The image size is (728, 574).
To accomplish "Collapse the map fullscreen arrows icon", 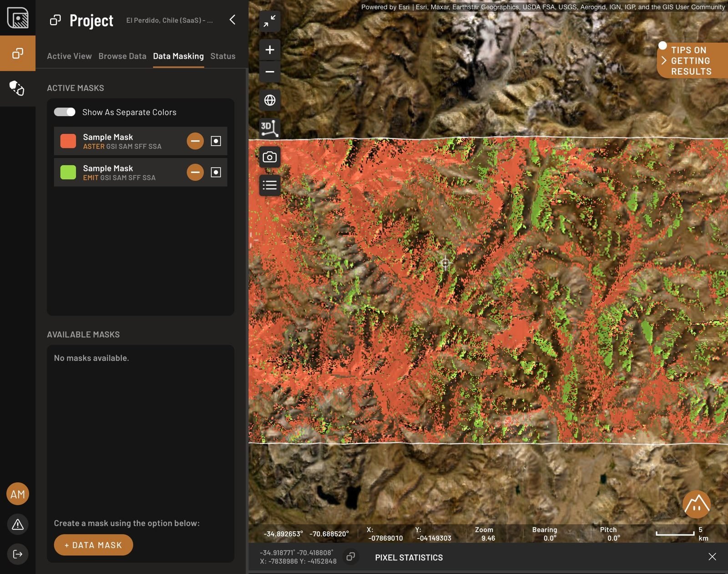I will (x=270, y=21).
